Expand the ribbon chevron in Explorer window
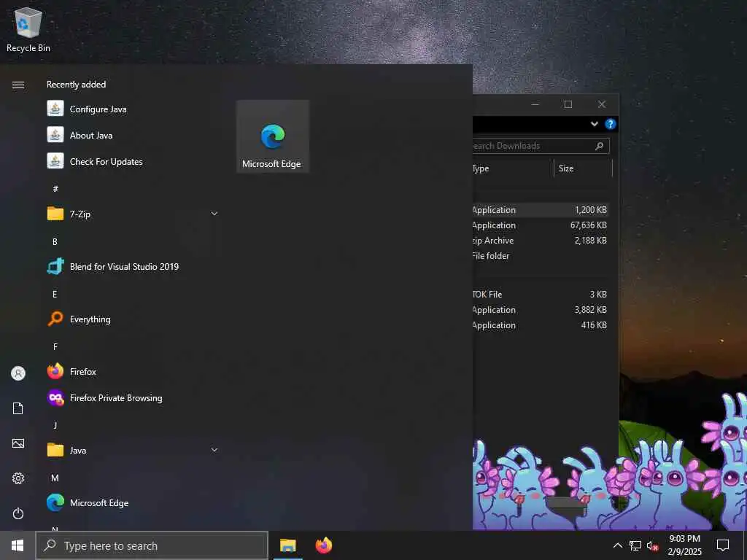 tap(594, 124)
